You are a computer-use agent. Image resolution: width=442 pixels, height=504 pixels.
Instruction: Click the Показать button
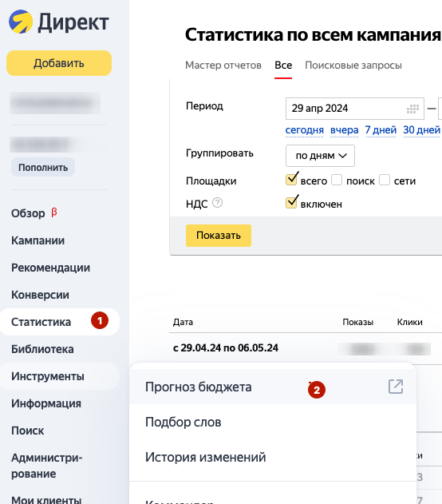coord(219,236)
